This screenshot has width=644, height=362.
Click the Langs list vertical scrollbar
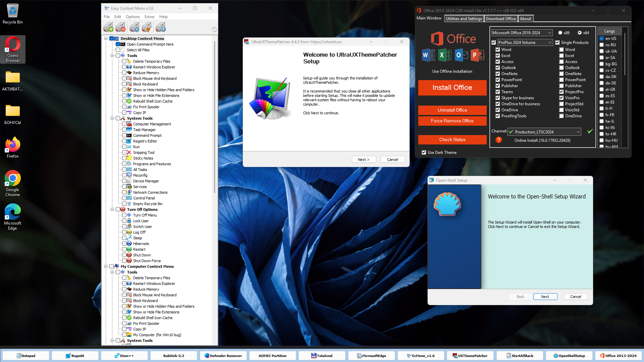(625, 54)
